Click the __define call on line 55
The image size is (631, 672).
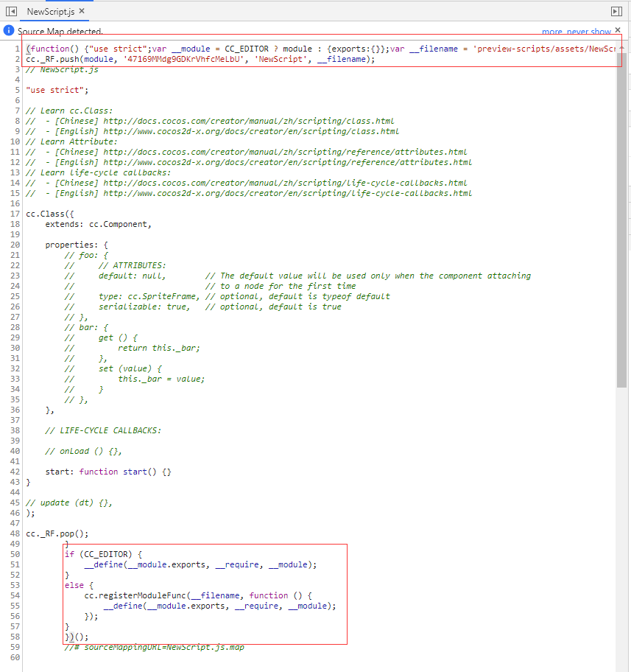tap(219, 606)
